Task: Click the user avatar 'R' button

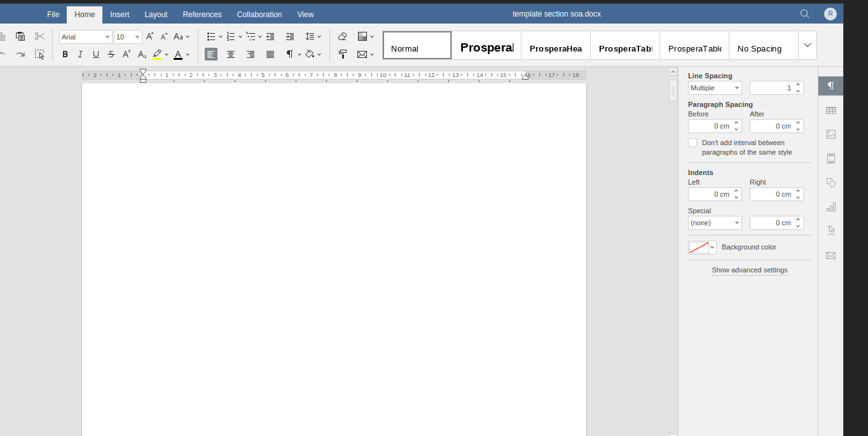Action: pyautogui.click(x=830, y=14)
